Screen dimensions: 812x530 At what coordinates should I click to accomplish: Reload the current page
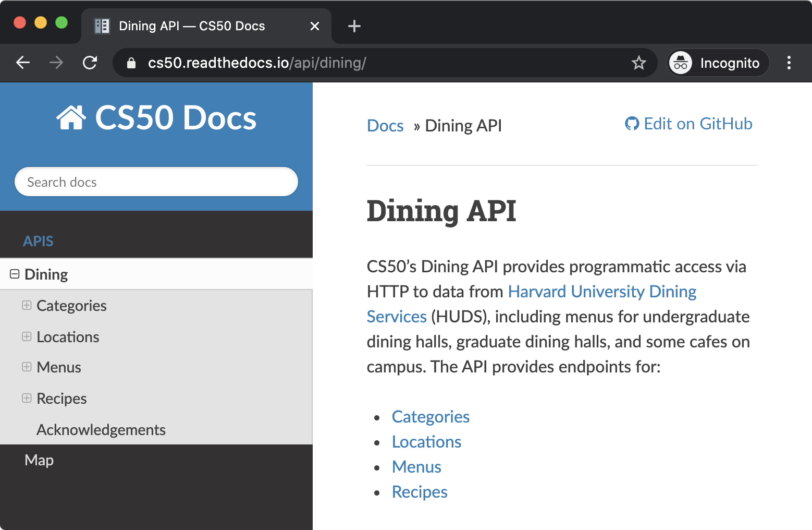[90, 63]
